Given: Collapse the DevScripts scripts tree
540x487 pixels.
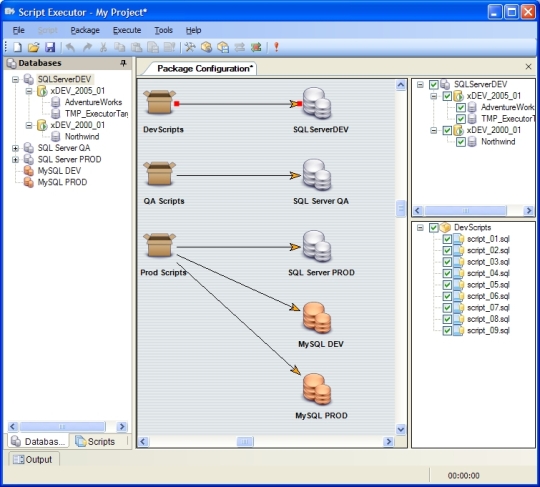Looking at the screenshot, I should coord(420,227).
